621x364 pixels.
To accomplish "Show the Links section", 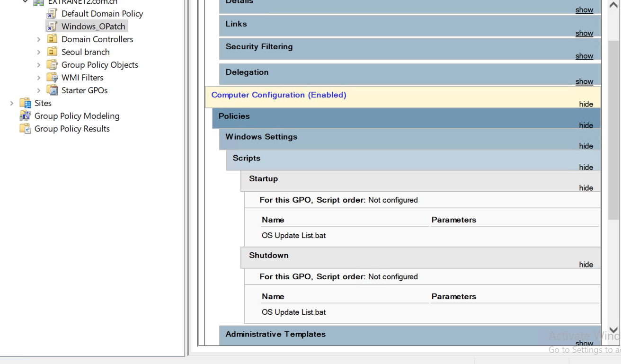I will (584, 33).
